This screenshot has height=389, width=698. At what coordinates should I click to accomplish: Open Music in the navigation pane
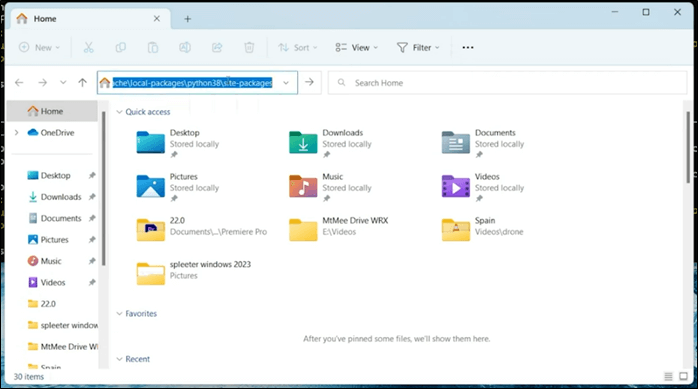coord(51,261)
